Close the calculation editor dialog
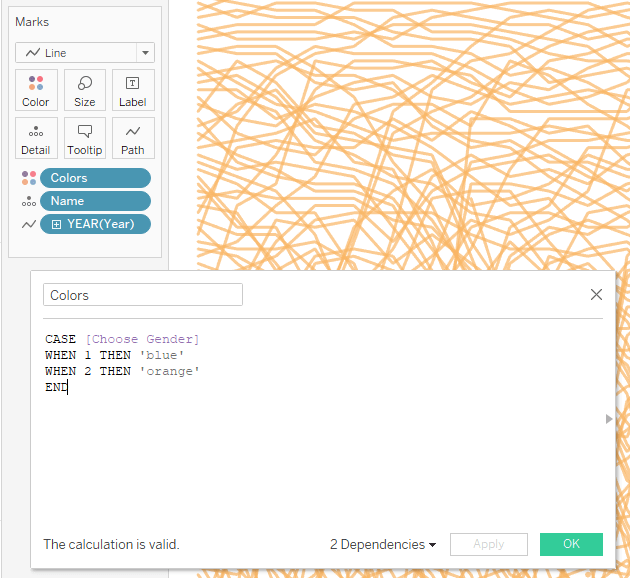The height and width of the screenshot is (578, 630). tap(597, 295)
